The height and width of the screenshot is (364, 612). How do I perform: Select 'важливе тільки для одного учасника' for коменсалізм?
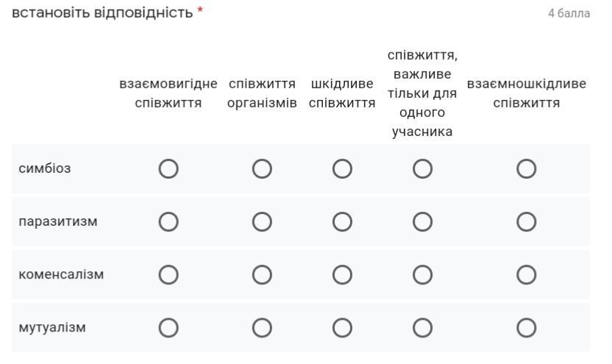point(423,275)
